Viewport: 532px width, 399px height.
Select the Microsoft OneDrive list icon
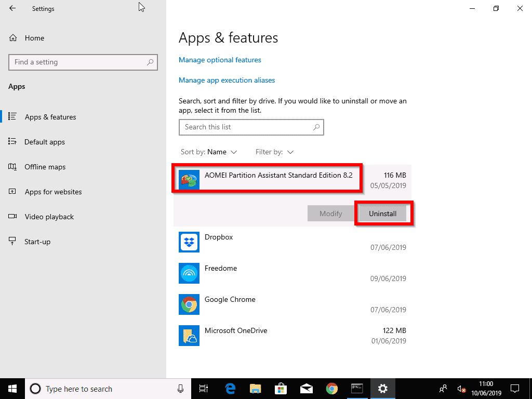coord(189,336)
